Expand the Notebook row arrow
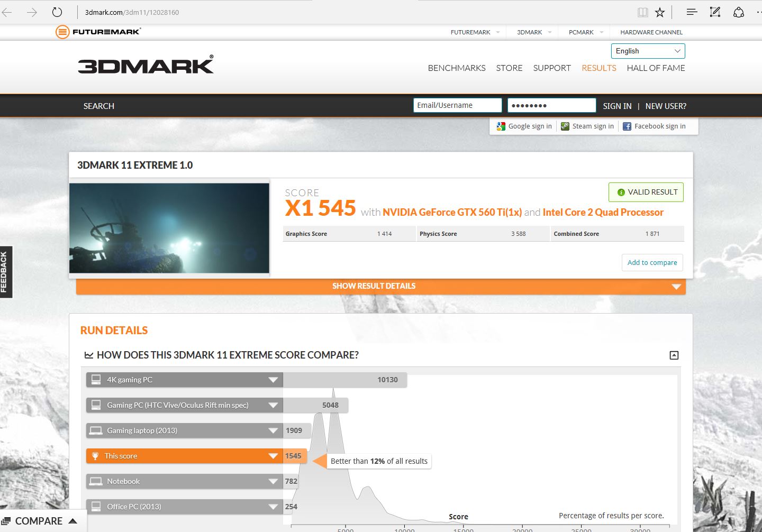Screen dimensions: 762x532 coord(273,481)
